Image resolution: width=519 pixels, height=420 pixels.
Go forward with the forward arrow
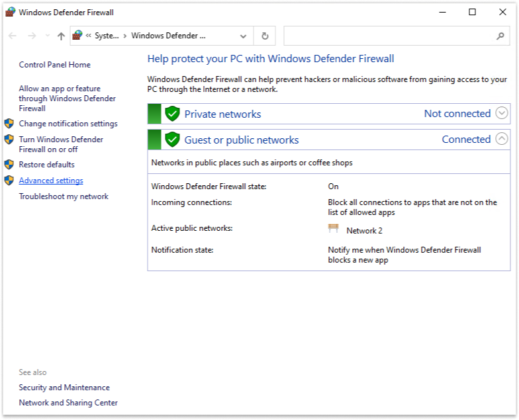click(x=32, y=36)
